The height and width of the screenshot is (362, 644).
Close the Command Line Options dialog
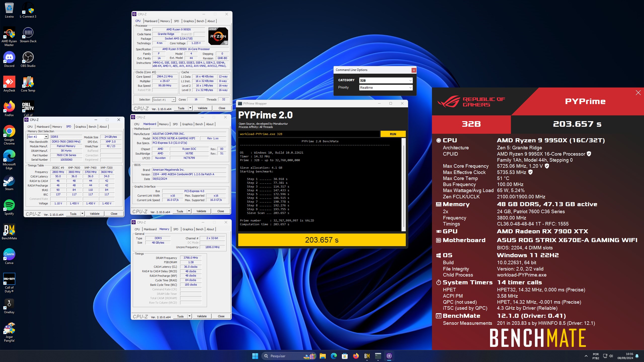[x=414, y=70]
